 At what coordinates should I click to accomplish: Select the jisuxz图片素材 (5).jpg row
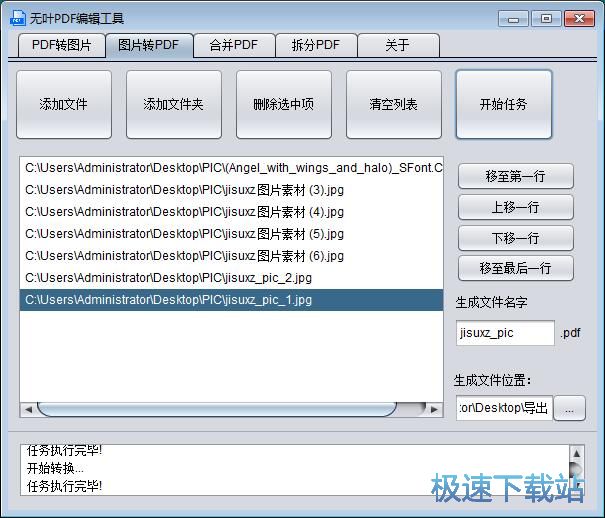[231, 234]
